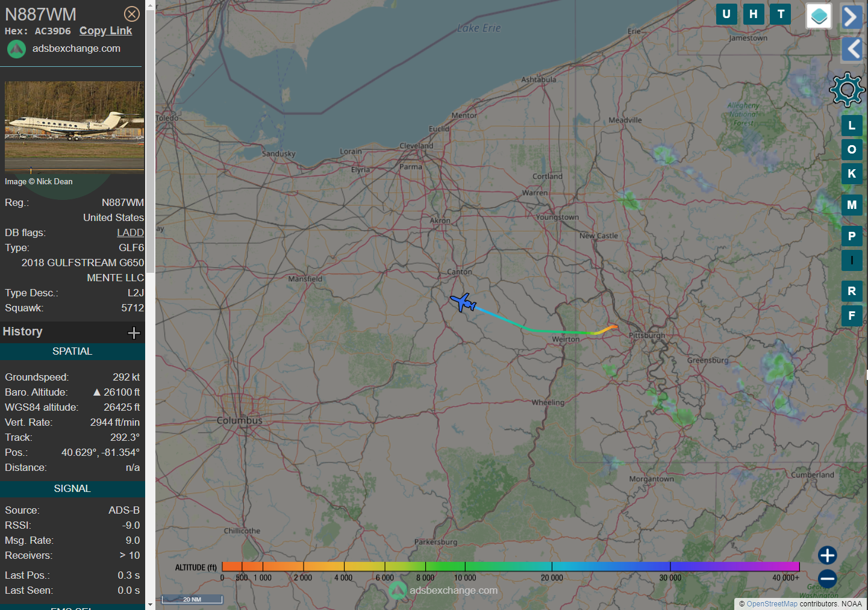The image size is (868, 610).
Task: Click the sidebar vertical scrollbar
Action: coord(150,142)
